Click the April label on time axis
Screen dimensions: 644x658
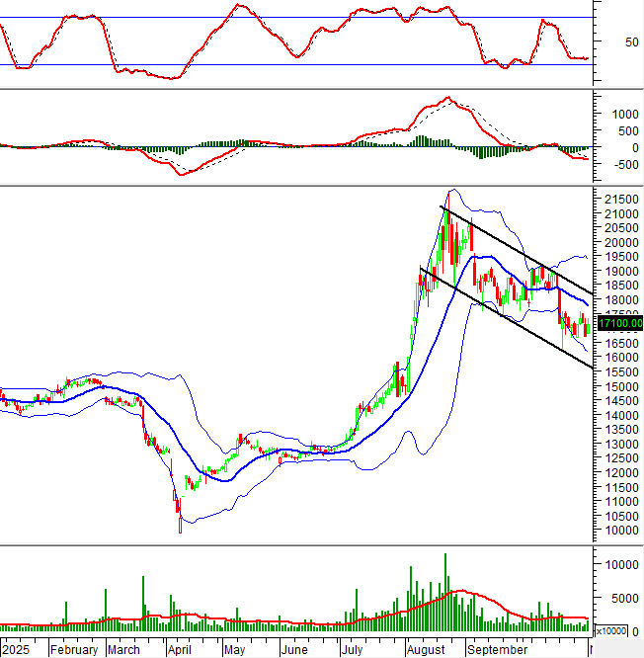[x=179, y=650]
